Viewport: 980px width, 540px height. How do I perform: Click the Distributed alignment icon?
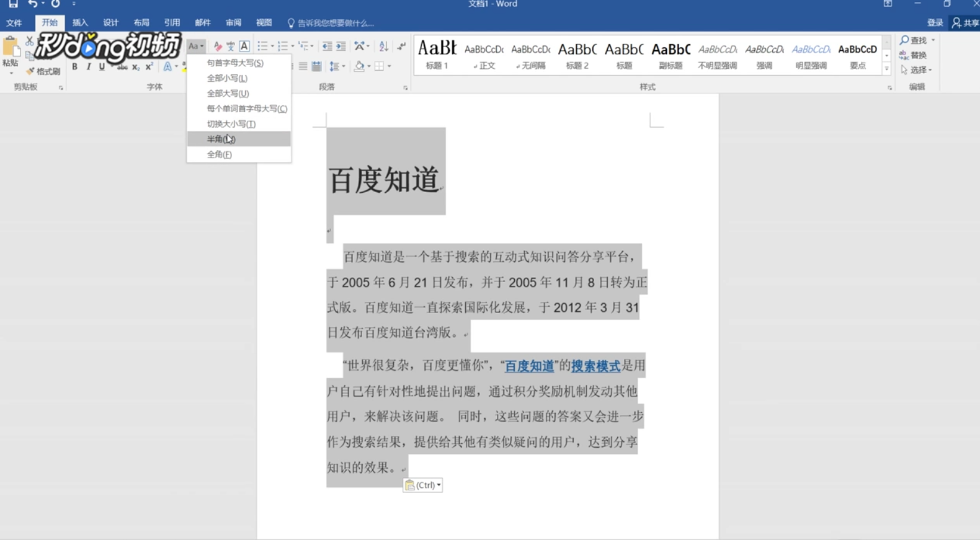[316, 66]
